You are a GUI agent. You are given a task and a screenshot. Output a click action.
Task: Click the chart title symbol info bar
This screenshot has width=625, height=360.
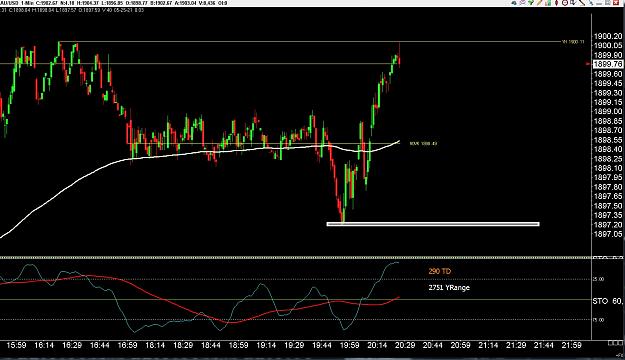[114, 3]
